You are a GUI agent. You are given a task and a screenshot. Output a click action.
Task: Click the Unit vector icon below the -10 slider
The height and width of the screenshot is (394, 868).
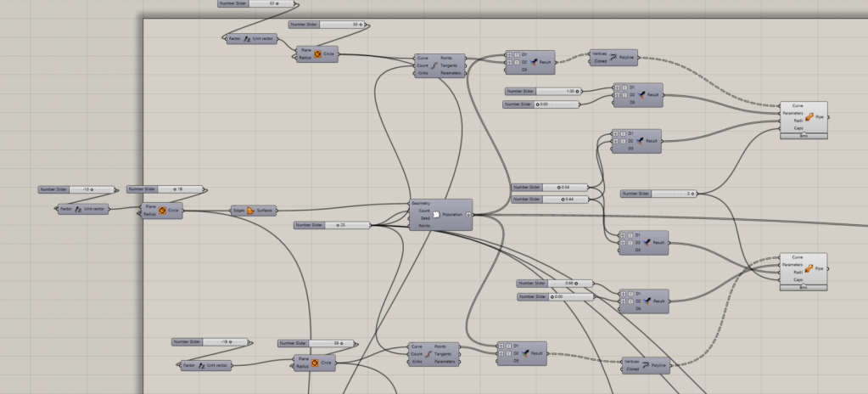pyautogui.click(x=78, y=208)
